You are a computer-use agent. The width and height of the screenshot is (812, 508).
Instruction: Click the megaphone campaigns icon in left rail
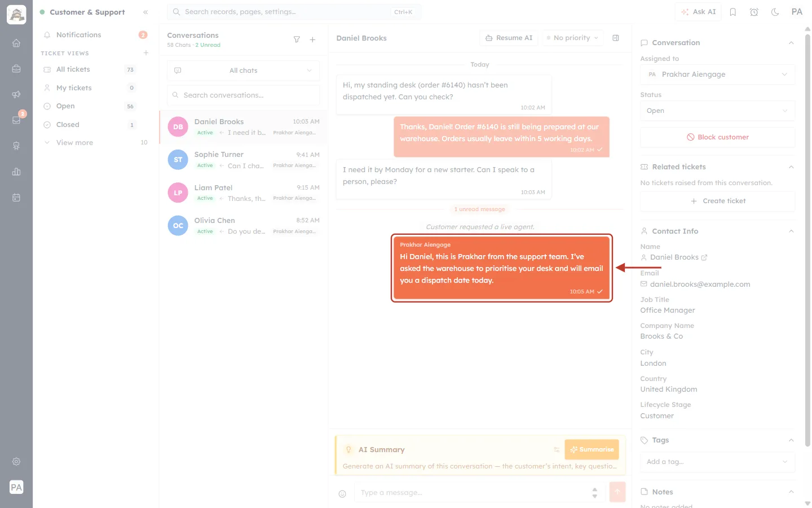[16, 94]
